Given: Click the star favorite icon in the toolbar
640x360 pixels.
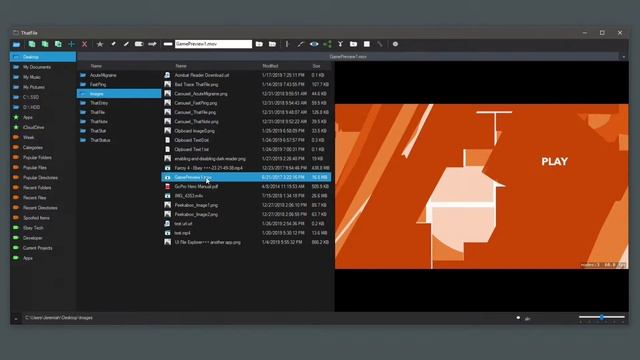Looking at the screenshot, I should [100, 44].
